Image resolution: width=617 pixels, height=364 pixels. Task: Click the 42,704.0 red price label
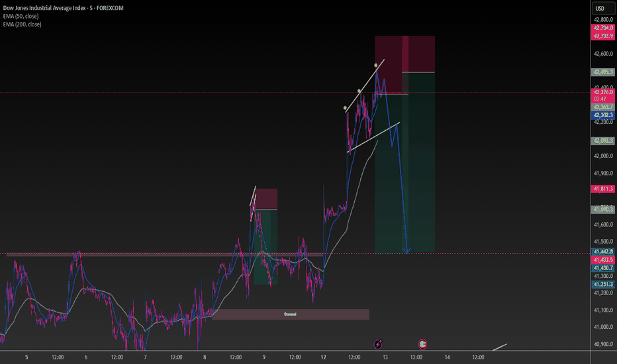tap(603, 28)
